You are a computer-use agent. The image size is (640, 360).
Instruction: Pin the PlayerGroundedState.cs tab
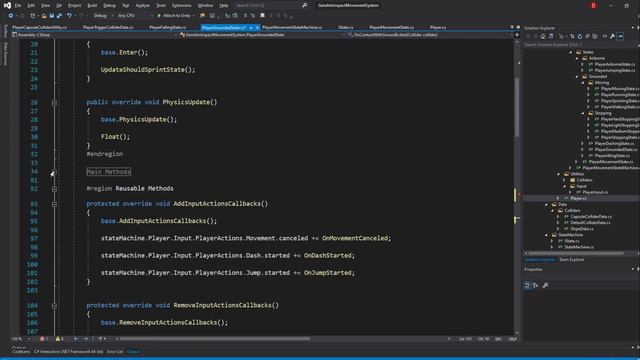click(251, 28)
